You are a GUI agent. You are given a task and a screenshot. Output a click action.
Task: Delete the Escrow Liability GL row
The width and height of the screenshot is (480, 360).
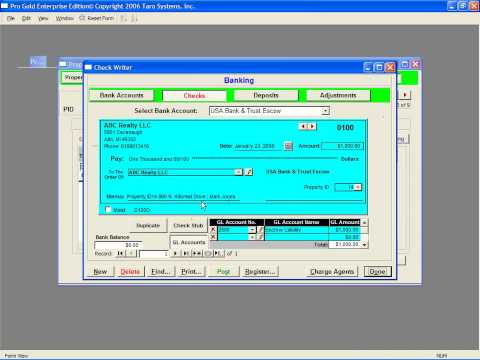pyautogui.click(x=213, y=230)
